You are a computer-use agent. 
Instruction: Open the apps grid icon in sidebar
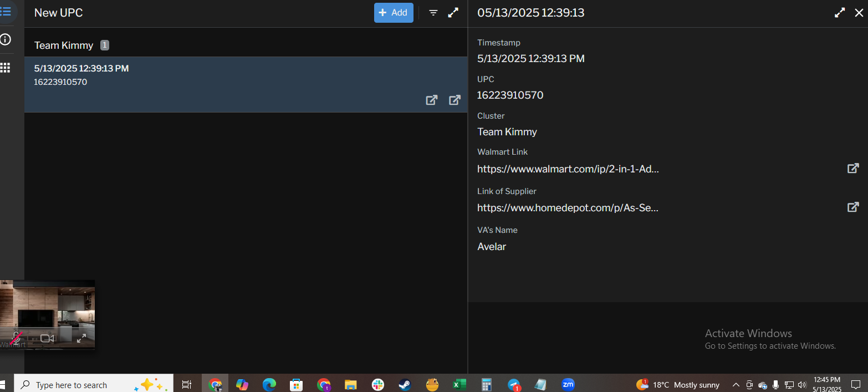coord(6,68)
